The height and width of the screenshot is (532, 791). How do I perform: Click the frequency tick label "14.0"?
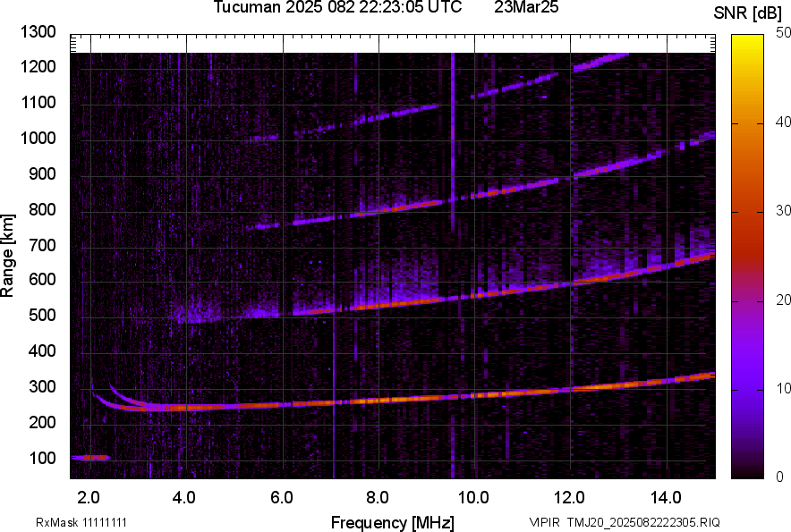tap(666, 498)
